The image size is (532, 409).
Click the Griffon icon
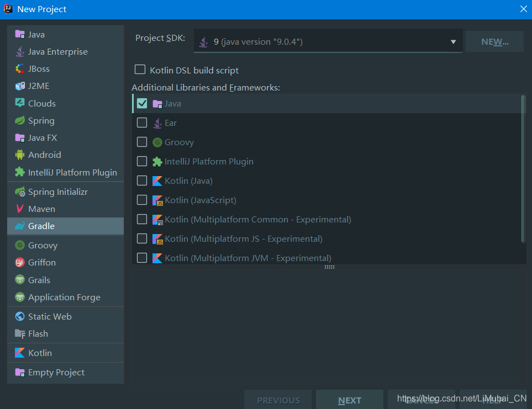coord(20,262)
